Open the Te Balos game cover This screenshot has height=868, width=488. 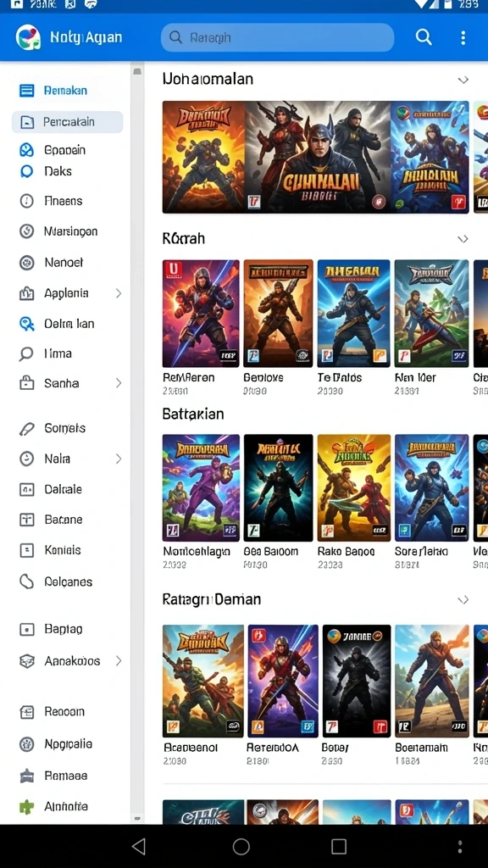tap(353, 314)
